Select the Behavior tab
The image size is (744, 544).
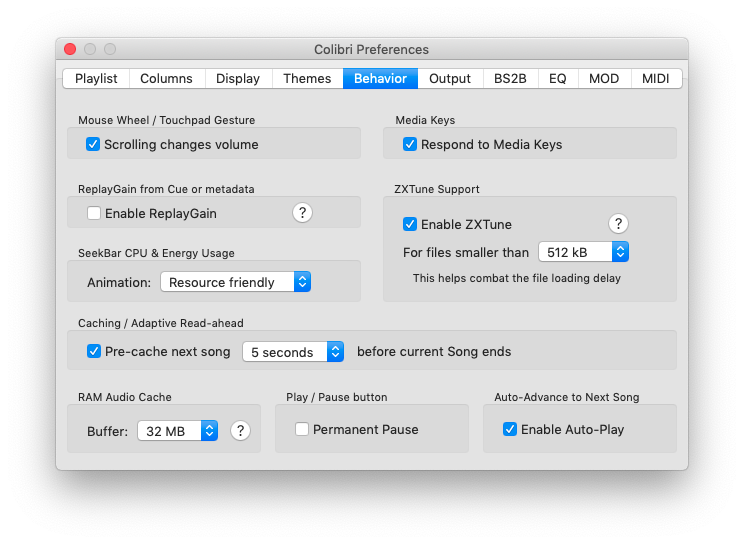pyautogui.click(x=381, y=78)
